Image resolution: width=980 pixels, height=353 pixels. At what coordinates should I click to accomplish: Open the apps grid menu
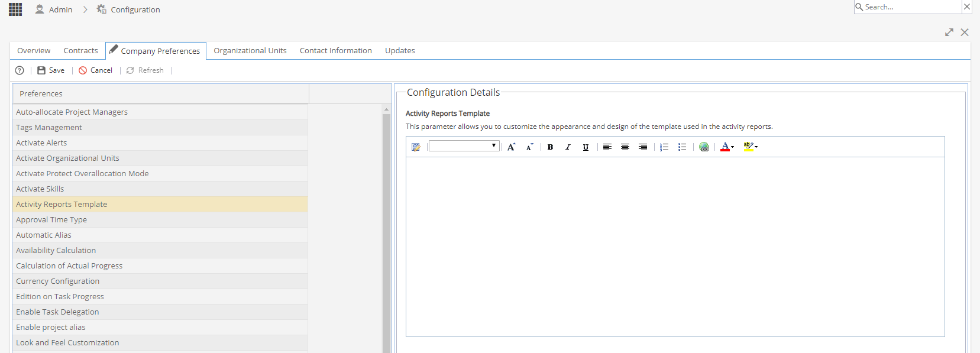click(15, 9)
